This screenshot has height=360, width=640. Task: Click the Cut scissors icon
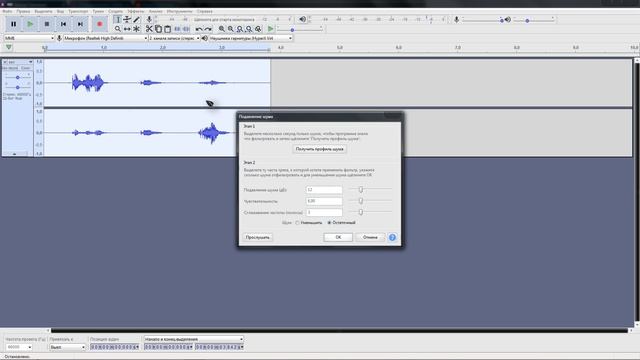pyautogui.click(x=149, y=29)
